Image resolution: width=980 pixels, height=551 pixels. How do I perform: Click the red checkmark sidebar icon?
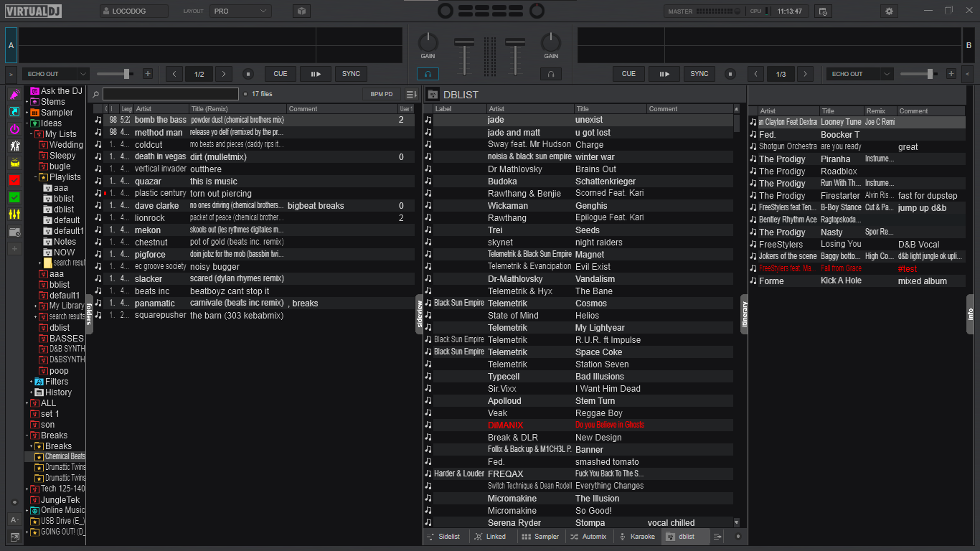(14, 180)
